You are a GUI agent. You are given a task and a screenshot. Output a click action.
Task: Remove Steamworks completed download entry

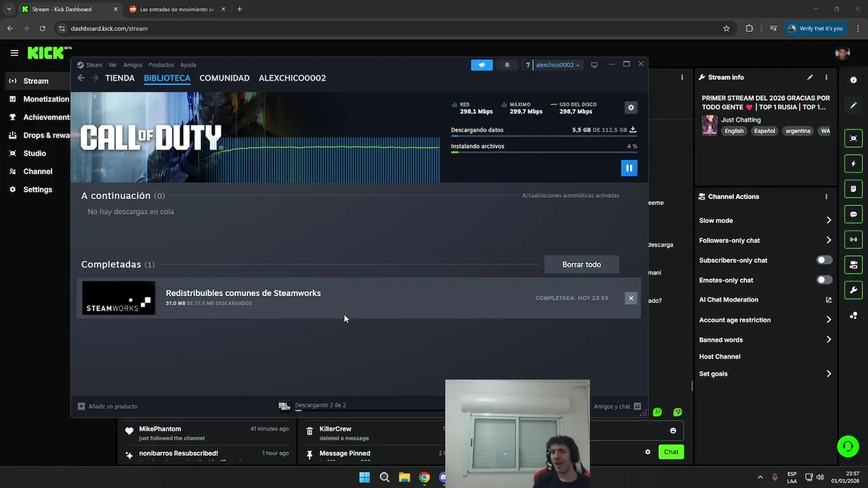click(631, 298)
